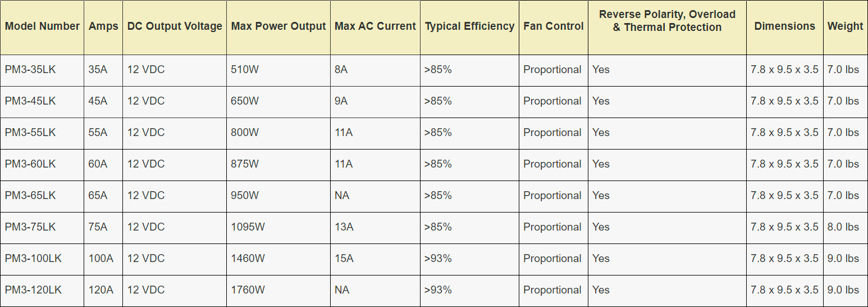Click the Fan Control column header
The height and width of the screenshot is (307, 868).
(x=554, y=26)
